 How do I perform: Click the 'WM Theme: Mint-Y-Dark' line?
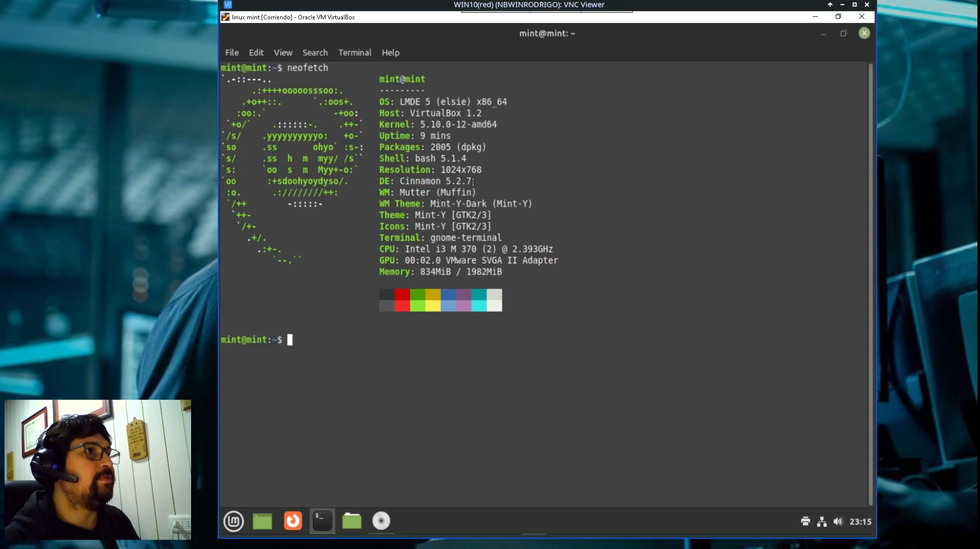pos(455,204)
